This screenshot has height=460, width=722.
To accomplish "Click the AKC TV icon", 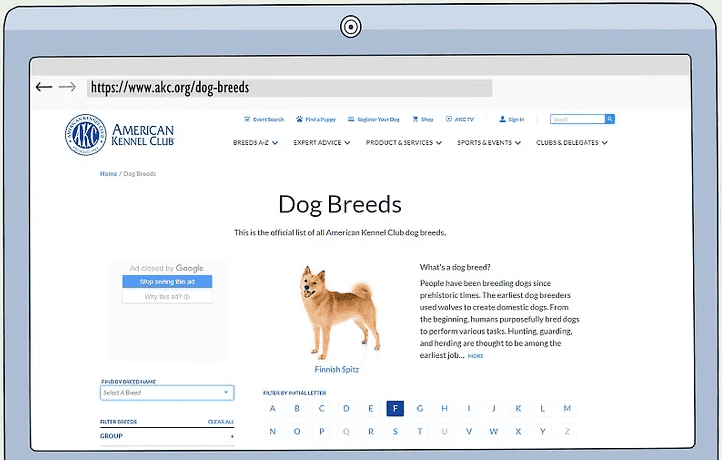I will (x=448, y=119).
